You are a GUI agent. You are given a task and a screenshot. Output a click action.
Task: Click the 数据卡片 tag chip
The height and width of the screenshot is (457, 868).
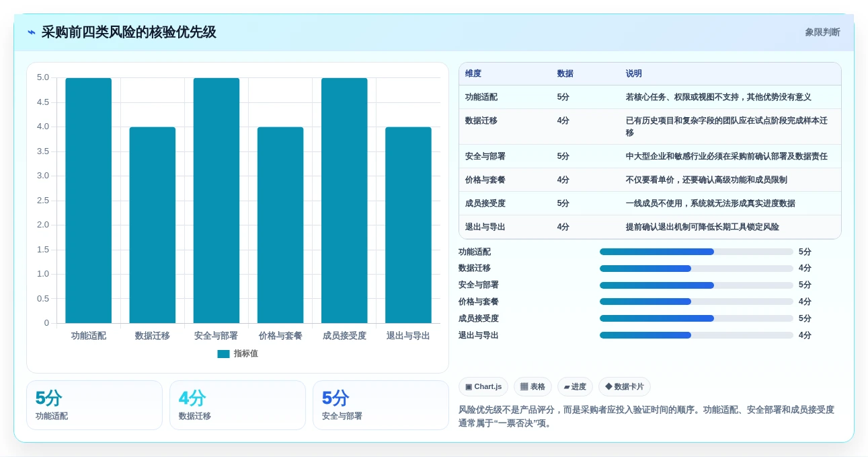[625, 386]
